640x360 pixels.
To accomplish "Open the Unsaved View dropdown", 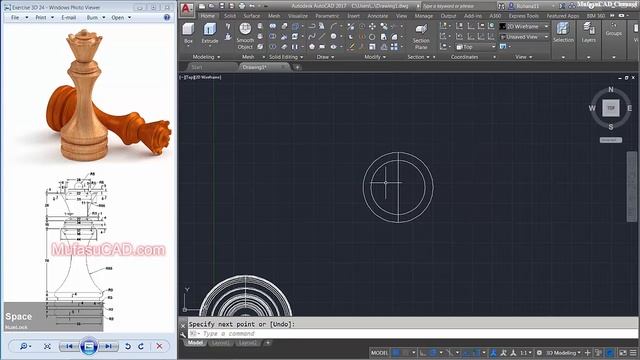I will pos(524,37).
